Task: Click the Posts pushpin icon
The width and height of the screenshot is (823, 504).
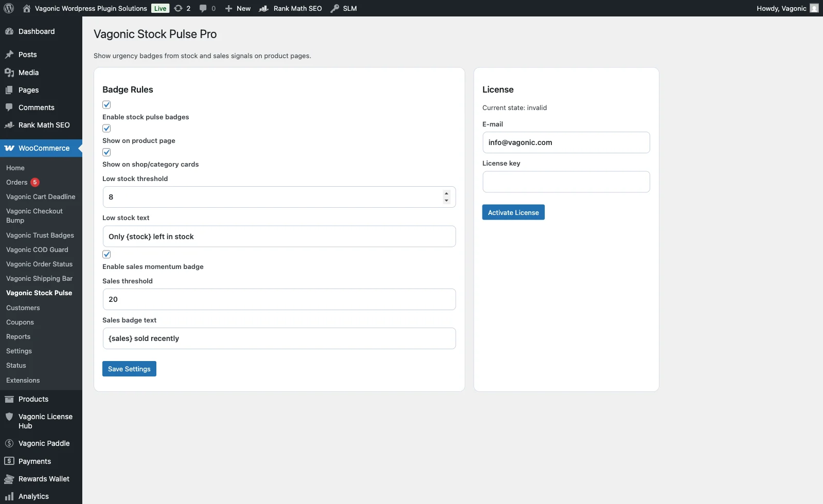Action: tap(9, 55)
